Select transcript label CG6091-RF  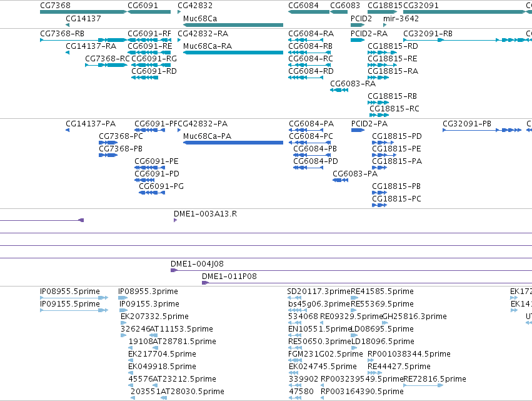(149, 34)
